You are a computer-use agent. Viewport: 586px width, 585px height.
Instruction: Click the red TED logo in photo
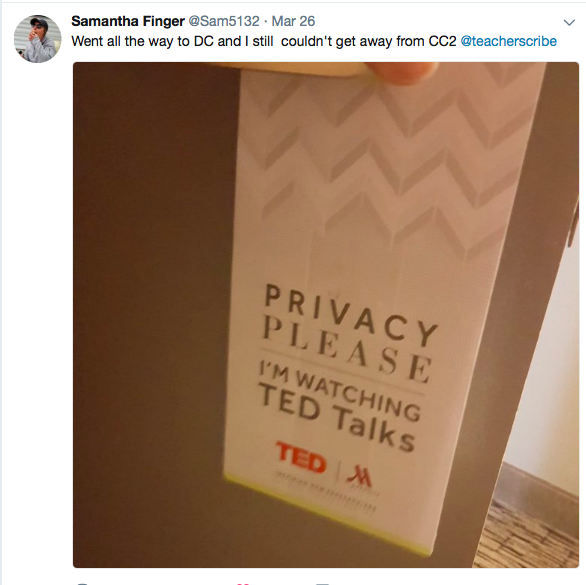point(301,457)
